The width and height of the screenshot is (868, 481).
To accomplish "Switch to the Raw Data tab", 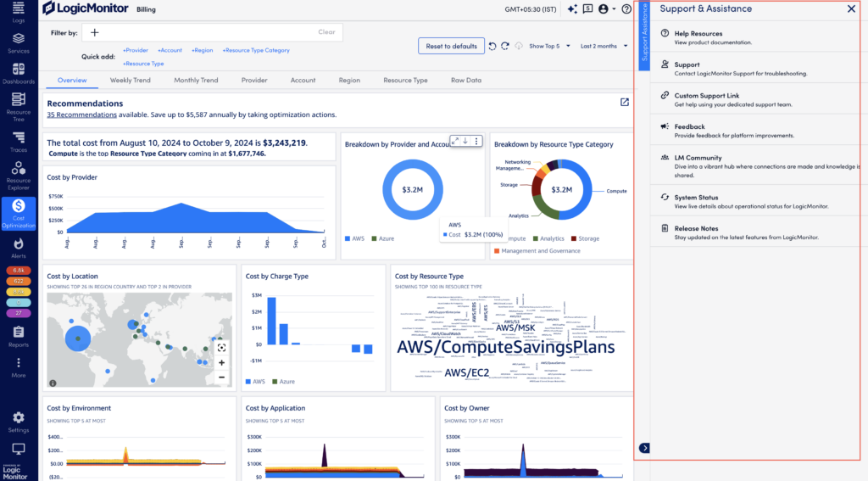I will tap(465, 81).
